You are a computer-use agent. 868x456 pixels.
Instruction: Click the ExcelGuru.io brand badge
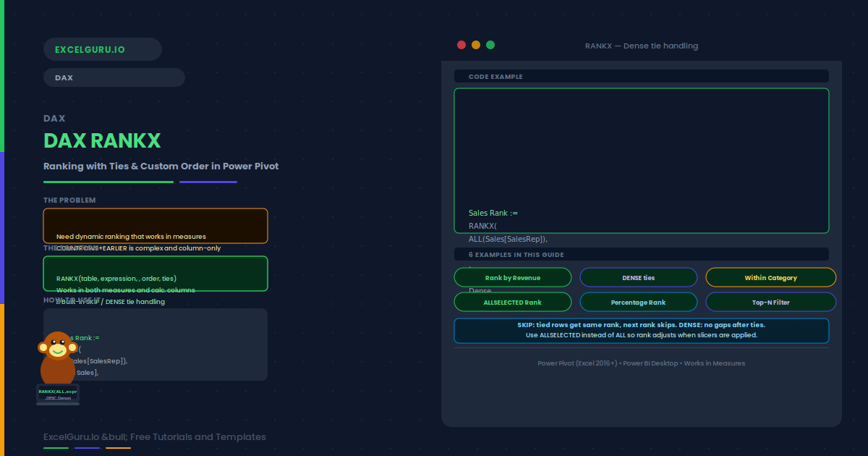(103, 49)
